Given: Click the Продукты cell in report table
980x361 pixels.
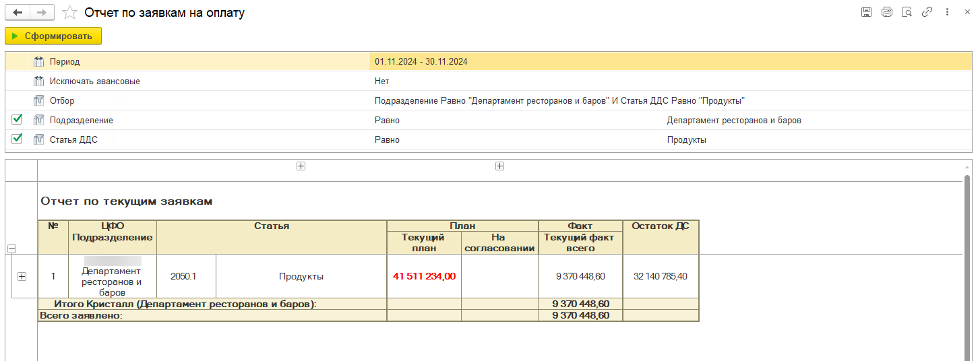Looking at the screenshot, I should tap(301, 276).
